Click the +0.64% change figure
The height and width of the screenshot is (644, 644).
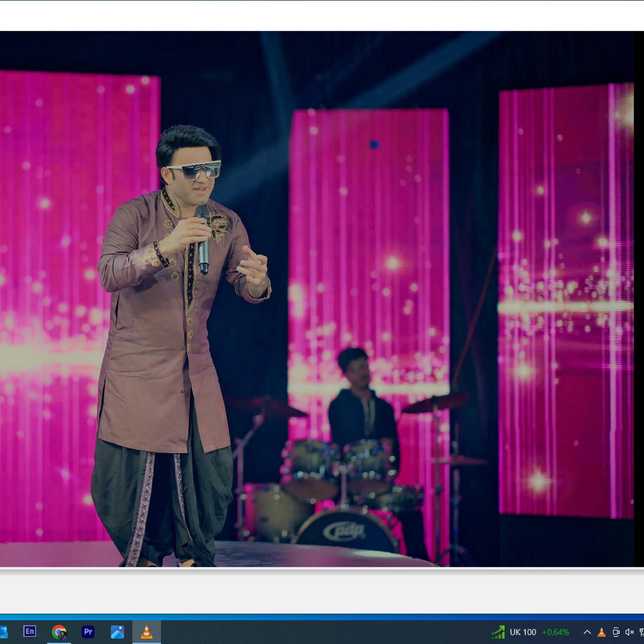(555, 632)
